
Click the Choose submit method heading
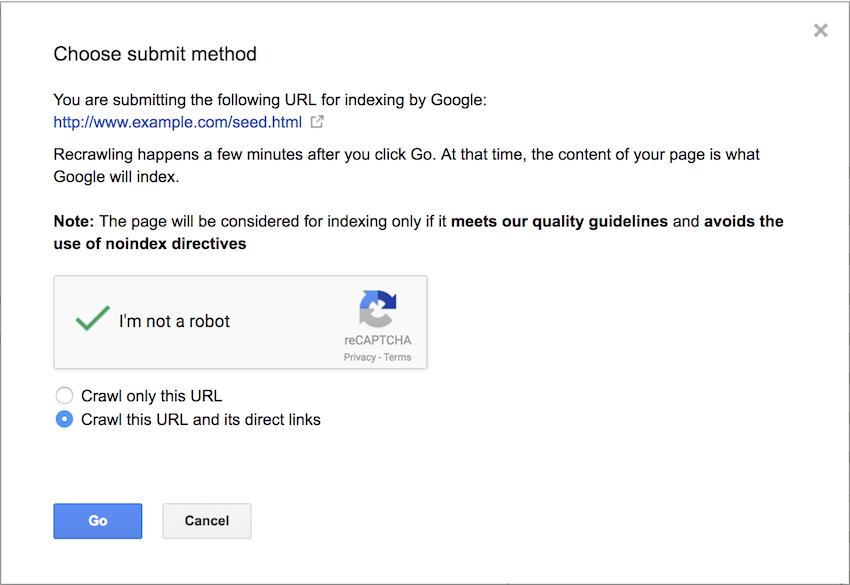155,54
